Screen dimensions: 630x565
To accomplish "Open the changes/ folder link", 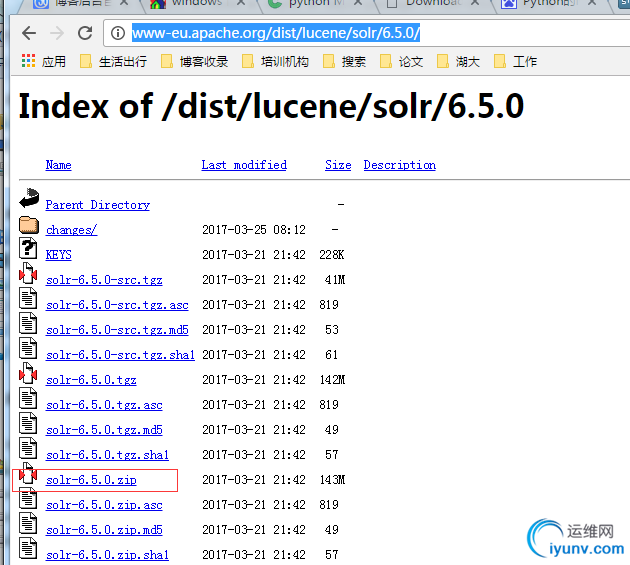I will 71,230.
